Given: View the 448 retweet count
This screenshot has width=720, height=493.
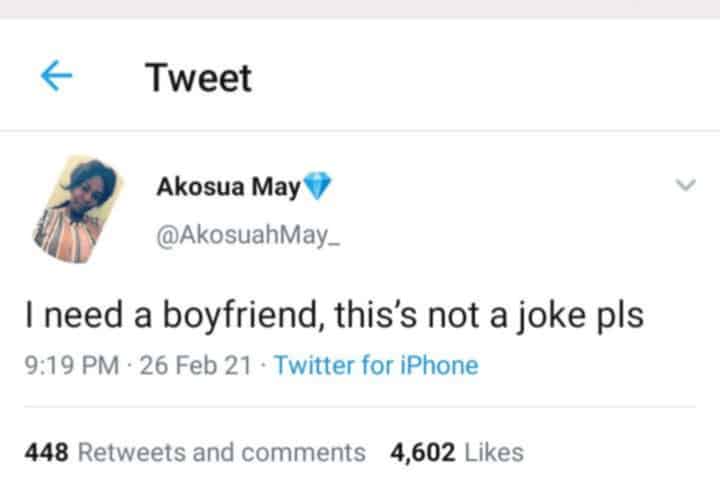Looking at the screenshot, I should (x=45, y=452).
